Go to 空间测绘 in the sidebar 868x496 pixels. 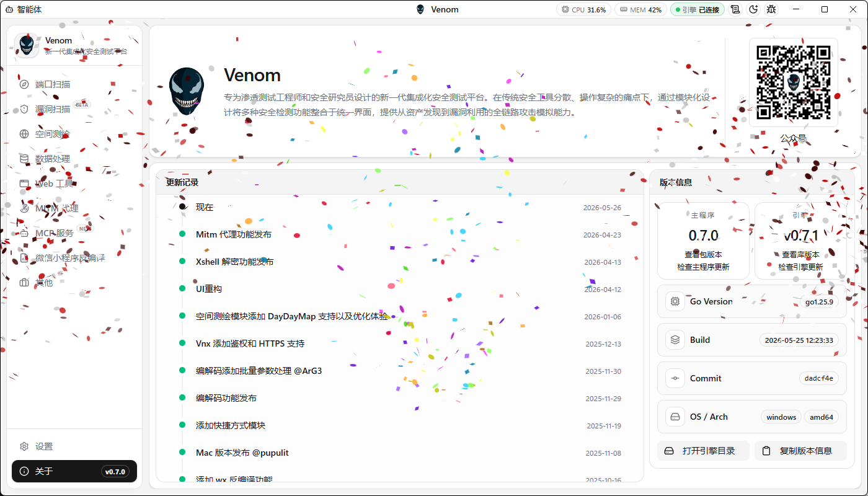pos(74,134)
